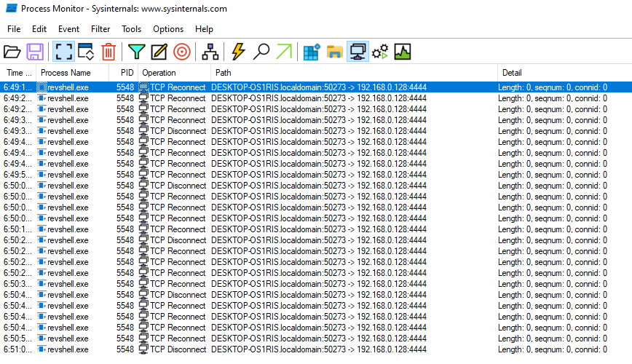Click the PID 5548 in the 6:50:5... row
Viewport: 632px width, 364px height.
125,339
